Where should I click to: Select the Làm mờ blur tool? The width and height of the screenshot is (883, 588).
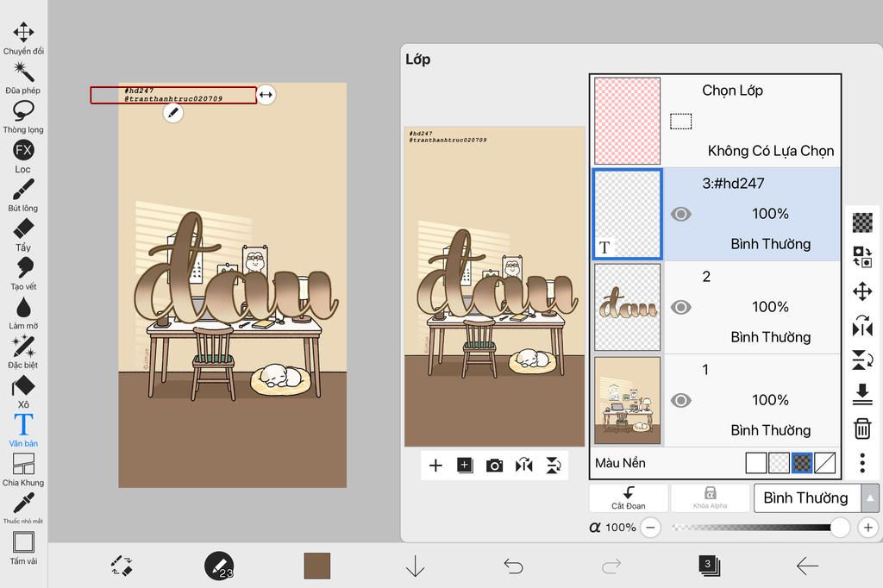click(23, 313)
